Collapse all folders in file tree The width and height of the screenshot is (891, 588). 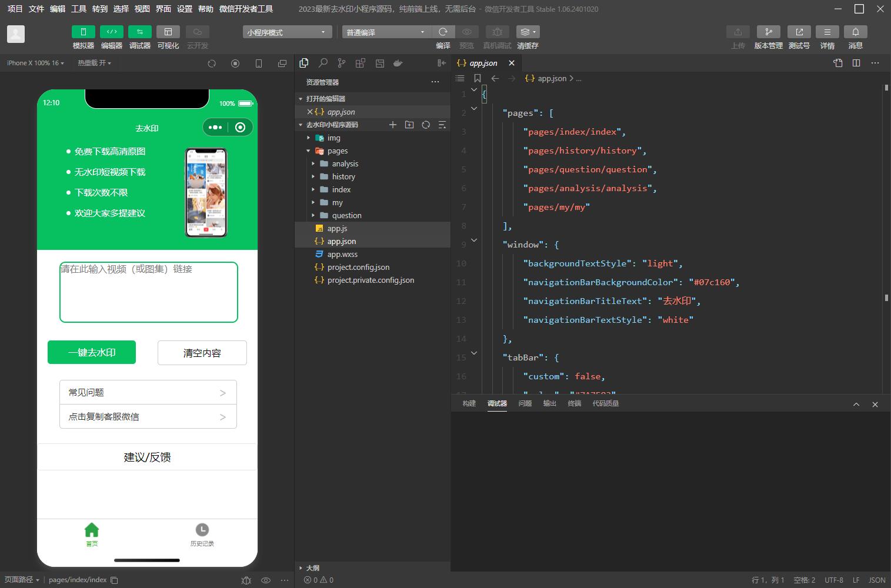(x=442, y=125)
